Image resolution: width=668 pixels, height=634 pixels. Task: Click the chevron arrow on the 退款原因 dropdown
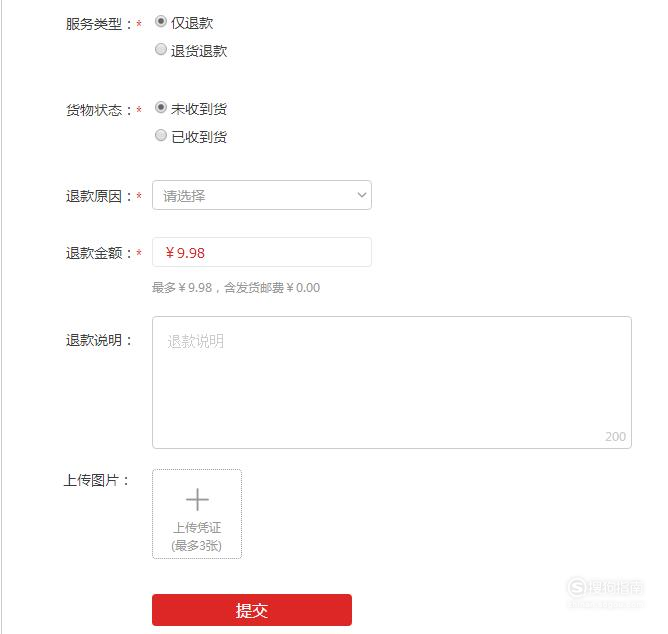click(362, 195)
